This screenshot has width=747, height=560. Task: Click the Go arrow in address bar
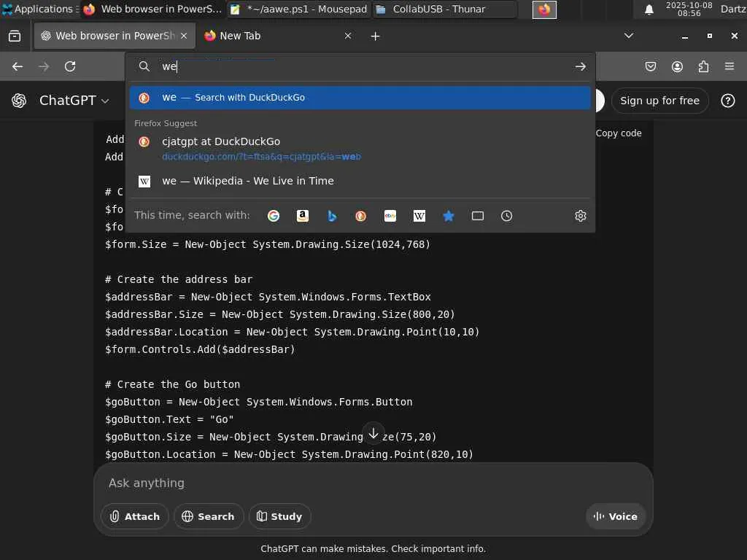[x=580, y=66]
